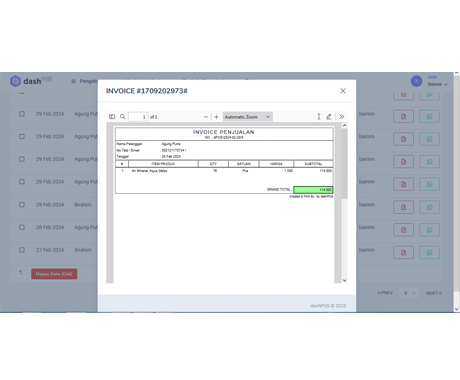Screen dimensions: 460x380
Task: Click baimm cell in 28 Feb row
Action: (x=367, y=227)
